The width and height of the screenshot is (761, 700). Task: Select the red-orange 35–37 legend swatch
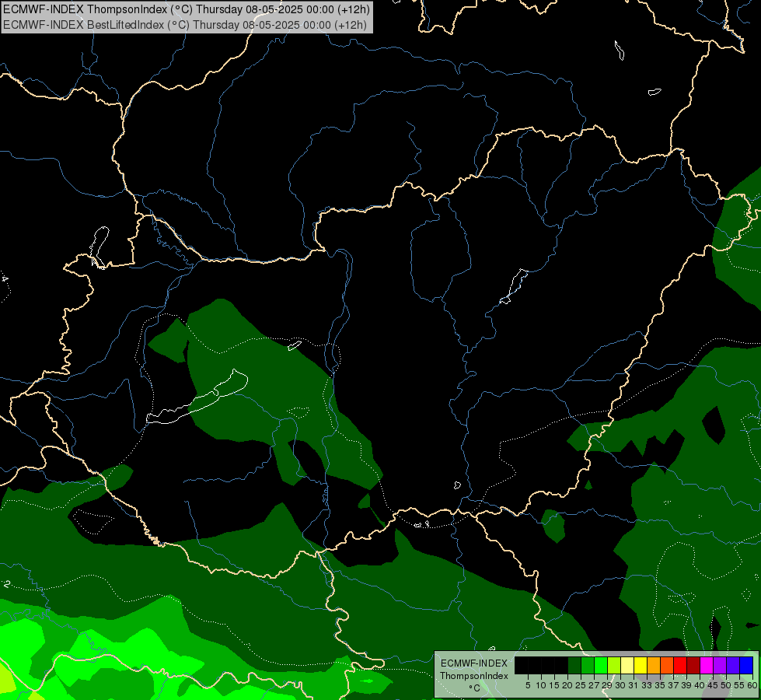(x=667, y=665)
